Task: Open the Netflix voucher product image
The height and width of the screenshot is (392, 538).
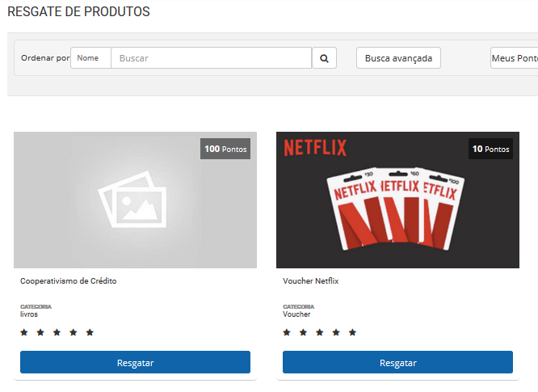Action: [397, 200]
